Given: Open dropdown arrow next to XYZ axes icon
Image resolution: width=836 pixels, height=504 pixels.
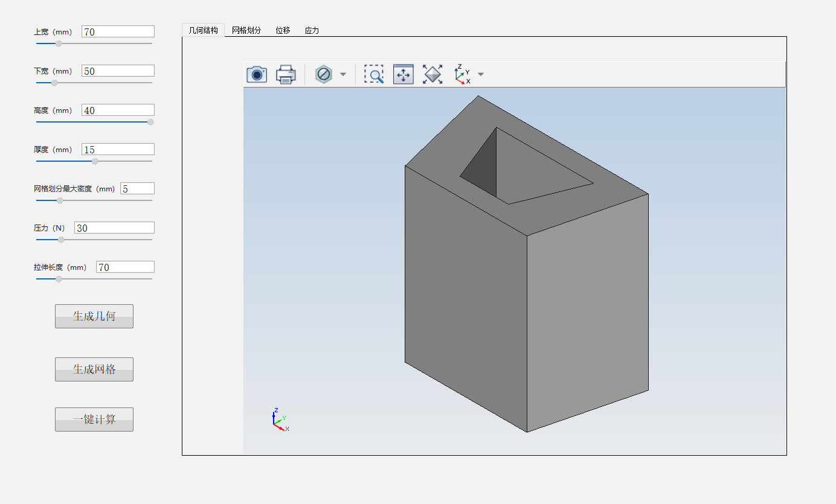Looking at the screenshot, I should click(x=481, y=74).
